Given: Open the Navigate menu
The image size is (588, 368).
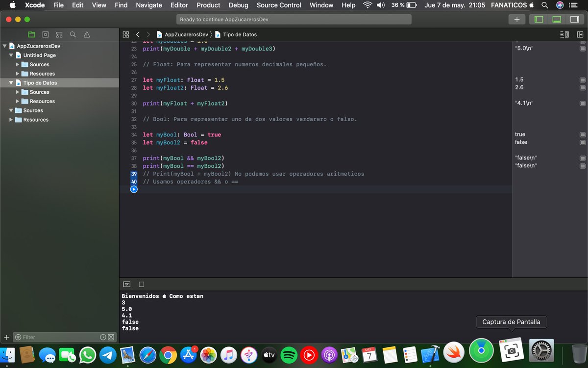Looking at the screenshot, I should tap(149, 5).
